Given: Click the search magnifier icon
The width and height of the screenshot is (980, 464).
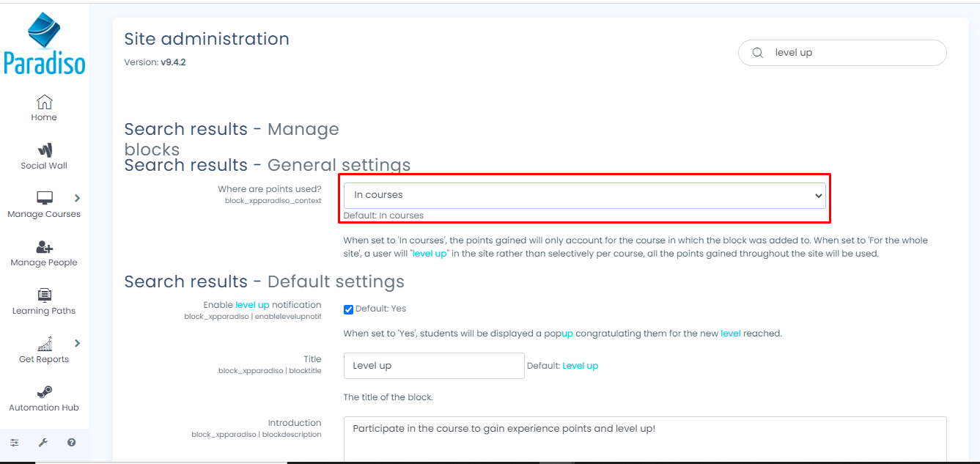Looking at the screenshot, I should pyautogui.click(x=758, y=53).
